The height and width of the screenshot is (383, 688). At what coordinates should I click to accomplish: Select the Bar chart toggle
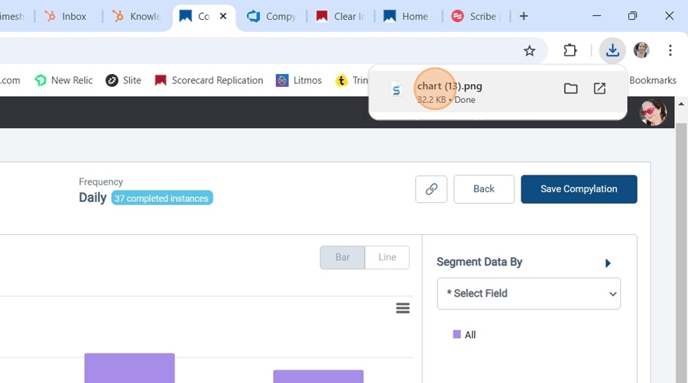(x=342, y=257)
